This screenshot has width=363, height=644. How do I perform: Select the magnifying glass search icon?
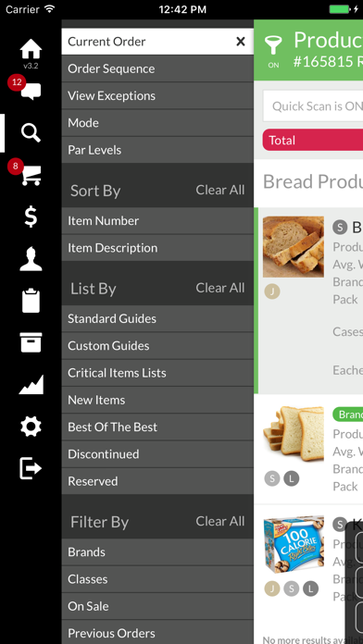[31, 133]
